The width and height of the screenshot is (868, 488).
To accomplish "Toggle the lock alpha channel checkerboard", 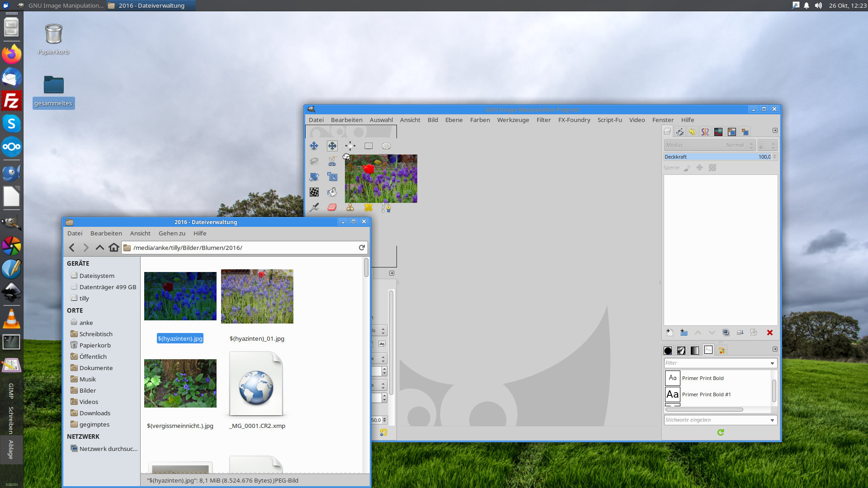I will [712, 168].
